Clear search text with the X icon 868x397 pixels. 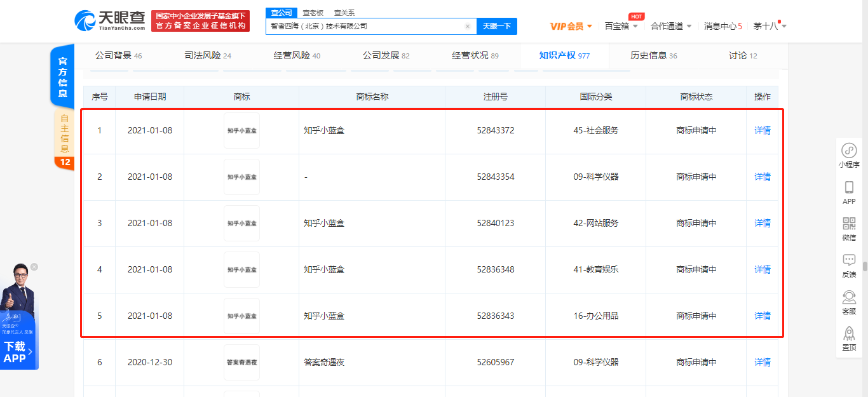point(468,27)
